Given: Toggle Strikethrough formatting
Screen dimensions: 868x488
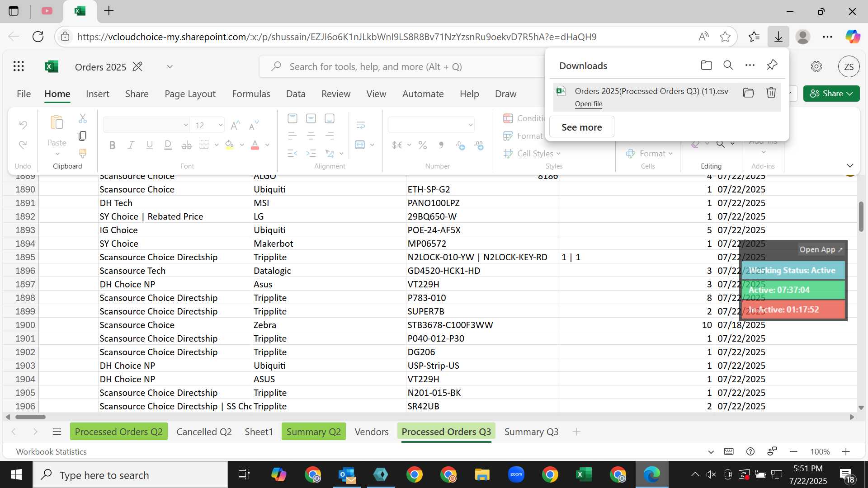Looking at the screenshot, I should (x=186, y=145).
